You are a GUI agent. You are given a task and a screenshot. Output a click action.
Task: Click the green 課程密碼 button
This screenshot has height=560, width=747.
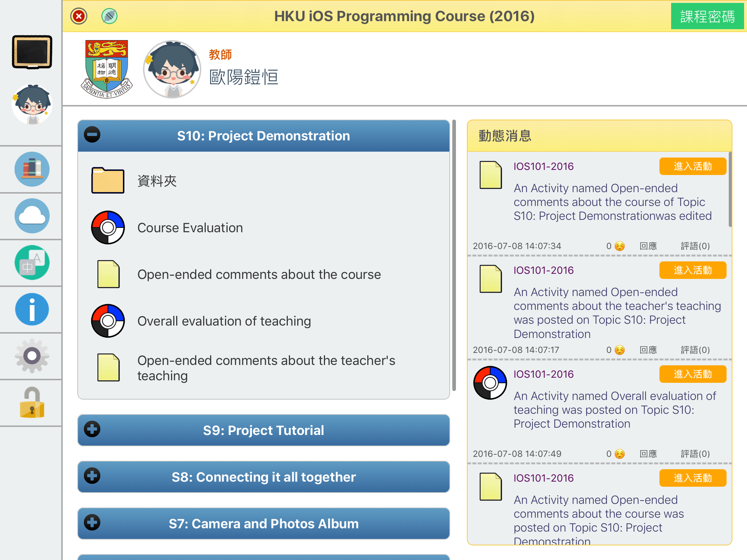pyautogui.click(x=707, y=17)
